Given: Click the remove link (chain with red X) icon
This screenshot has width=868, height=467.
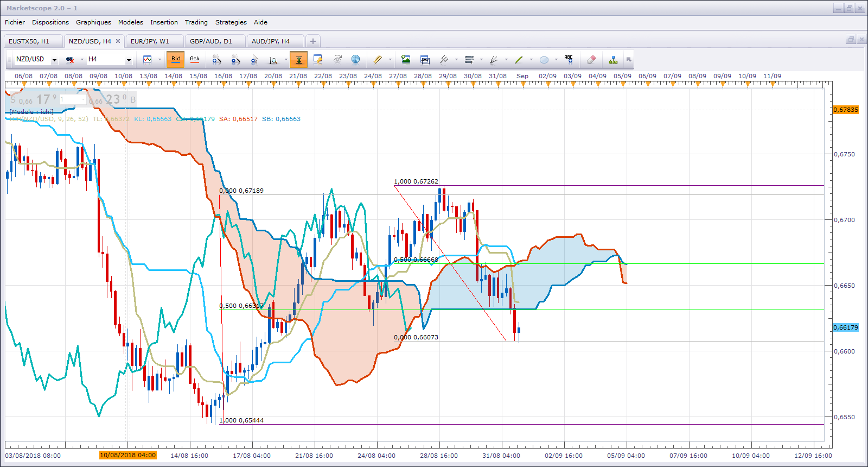Looking at the screenshot, I should tap(70, 60).
